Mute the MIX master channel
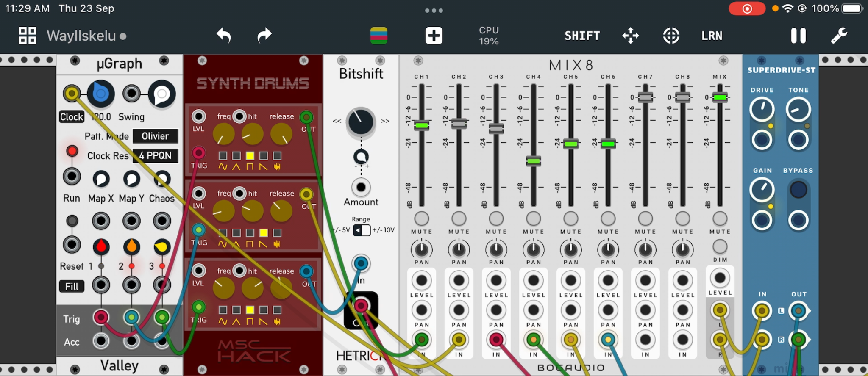Screen dimensions: 868x376 720,218
